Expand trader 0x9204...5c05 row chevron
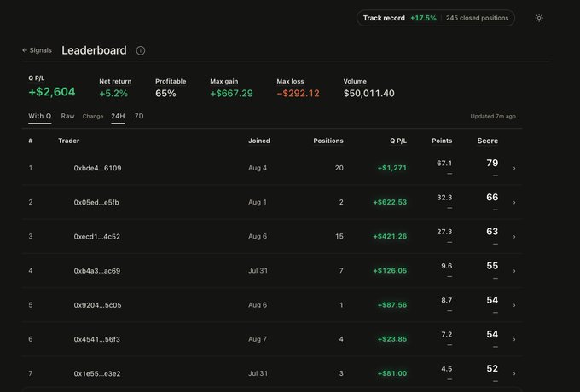 point(514,305)
